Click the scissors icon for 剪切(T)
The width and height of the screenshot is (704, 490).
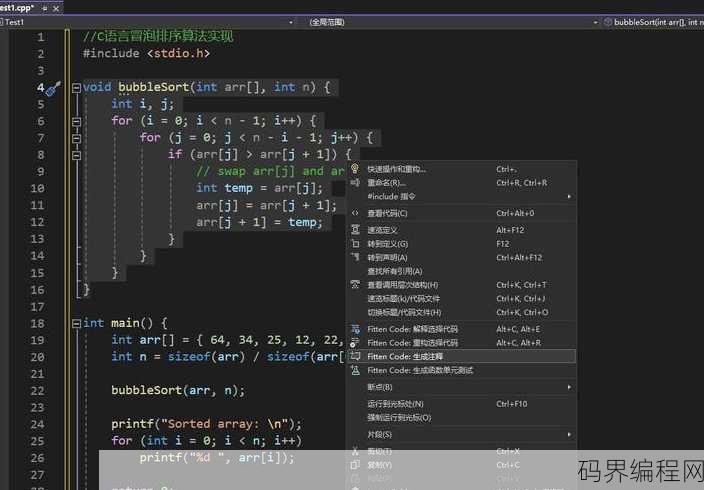pos(355,451)
